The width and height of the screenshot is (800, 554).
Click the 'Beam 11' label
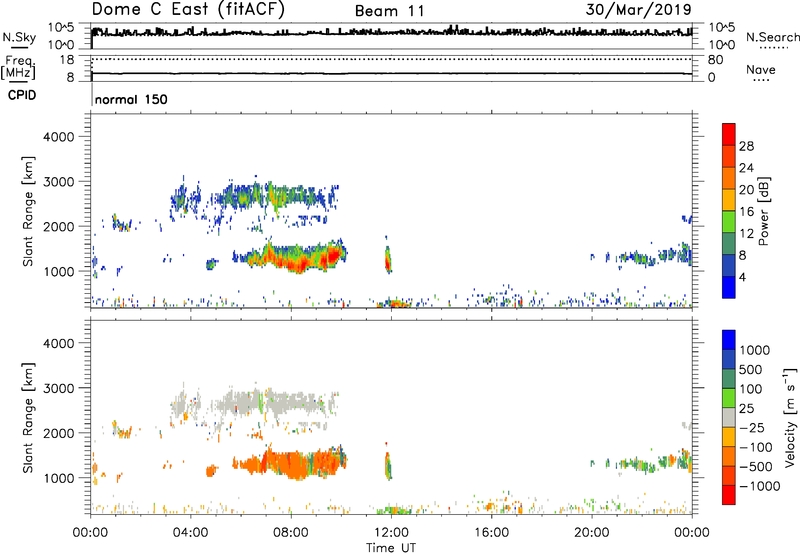[389, 11]
